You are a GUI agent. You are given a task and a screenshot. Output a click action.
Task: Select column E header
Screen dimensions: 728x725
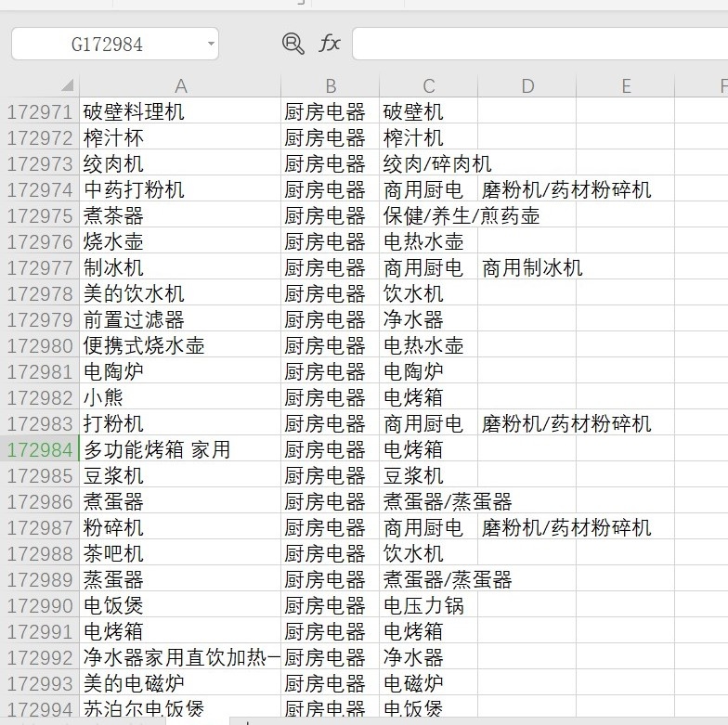tap(626, 85)
